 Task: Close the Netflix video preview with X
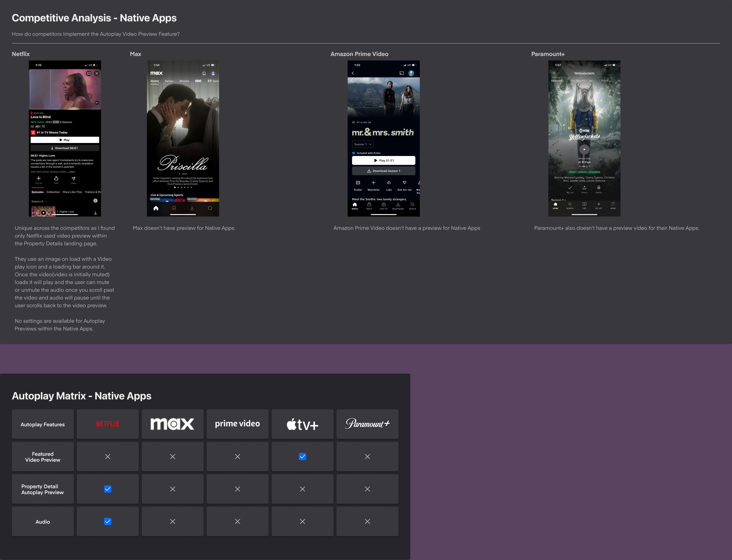tap(97, 73)
